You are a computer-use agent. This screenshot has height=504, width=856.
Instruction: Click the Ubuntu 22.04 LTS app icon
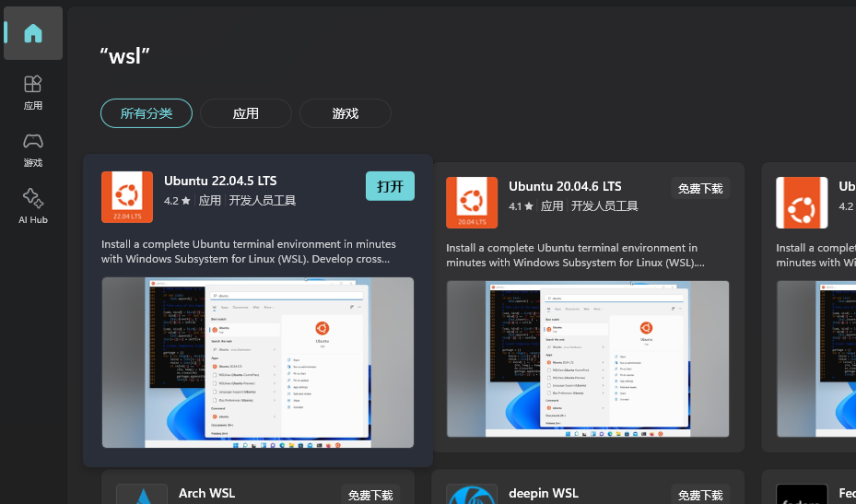coord(127,197)
